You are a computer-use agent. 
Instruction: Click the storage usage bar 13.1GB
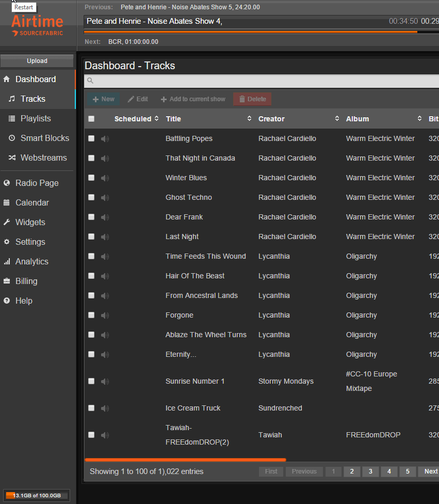[37, 496]
